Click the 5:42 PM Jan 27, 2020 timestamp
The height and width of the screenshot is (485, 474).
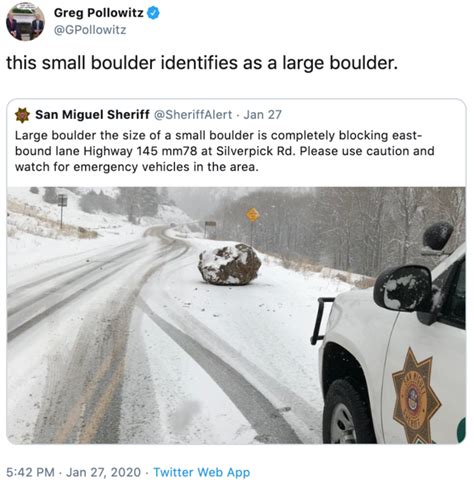click(73, 472)
